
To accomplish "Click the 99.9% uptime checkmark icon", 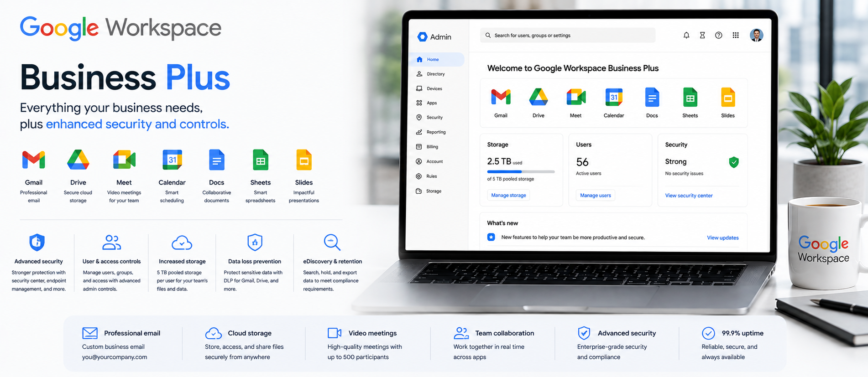I will pyautogui.click(x=708, y=333).
